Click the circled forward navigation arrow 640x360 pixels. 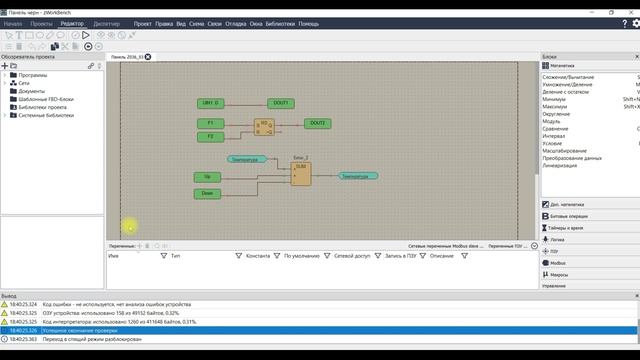pyautogui.click(x=99, y=47)
